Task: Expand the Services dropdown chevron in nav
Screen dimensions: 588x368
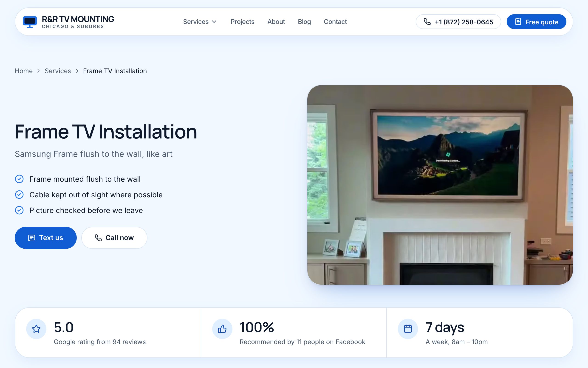Action: (214, 22)
